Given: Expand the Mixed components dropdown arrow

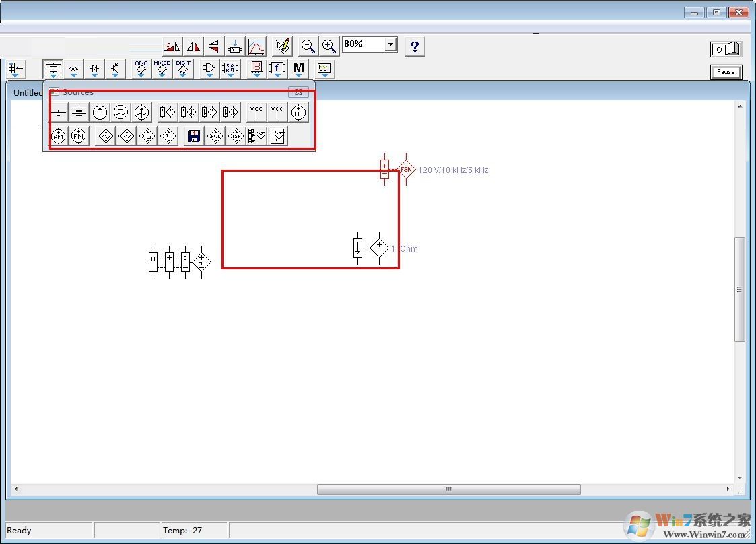Looking at the screenshot, I should tap(162, 75).
